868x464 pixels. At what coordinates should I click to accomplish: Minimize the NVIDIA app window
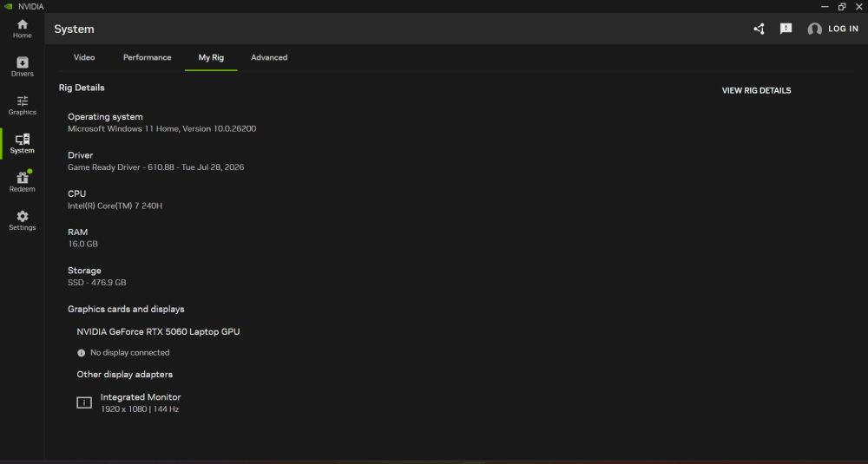coord(825,7)
